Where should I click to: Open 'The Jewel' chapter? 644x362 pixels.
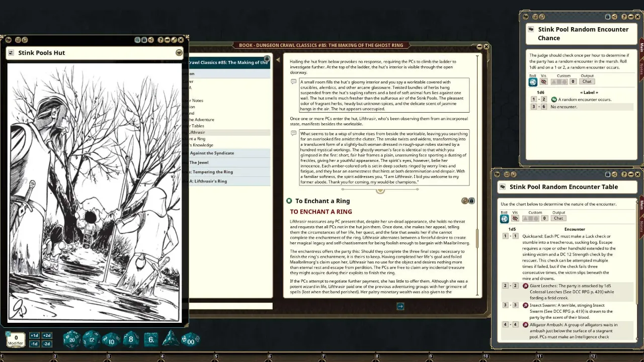pyautogui.click(x=229, y=162)
